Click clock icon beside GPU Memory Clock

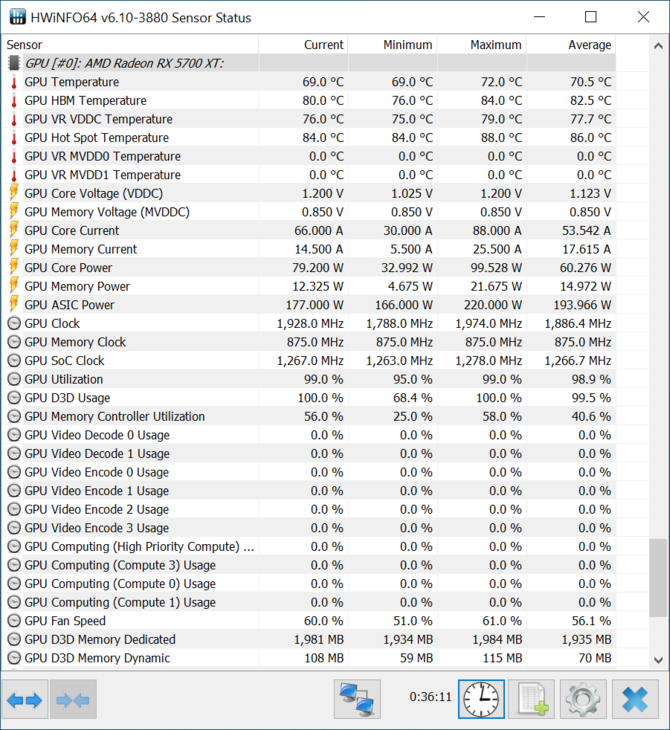pos(14,342)
